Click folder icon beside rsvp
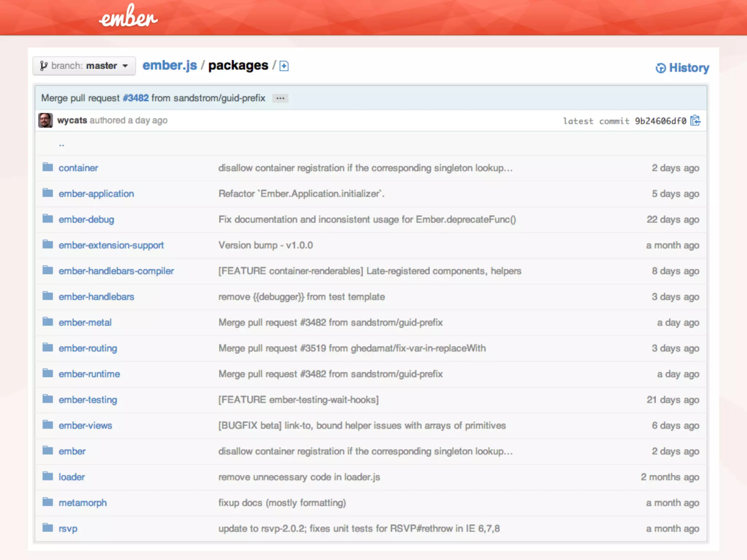 (48, 528)
